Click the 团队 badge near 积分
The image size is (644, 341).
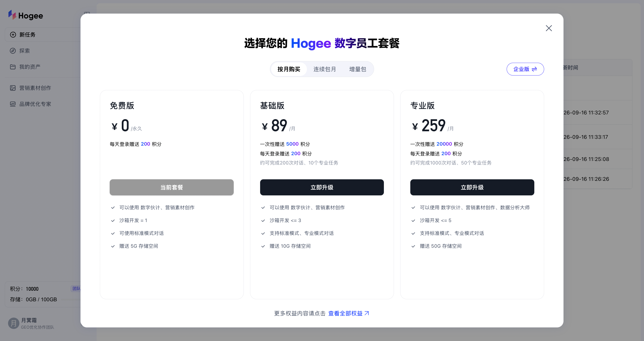pyautogui.click(x=76, y=289)
